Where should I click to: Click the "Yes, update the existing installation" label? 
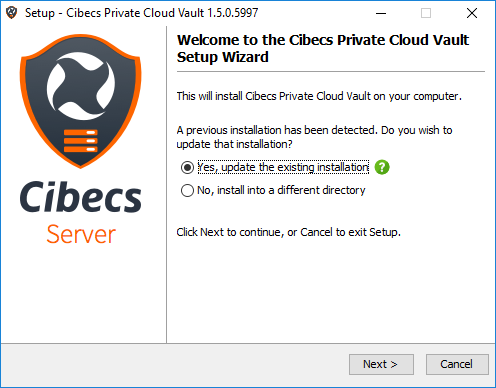click(283, 167)
